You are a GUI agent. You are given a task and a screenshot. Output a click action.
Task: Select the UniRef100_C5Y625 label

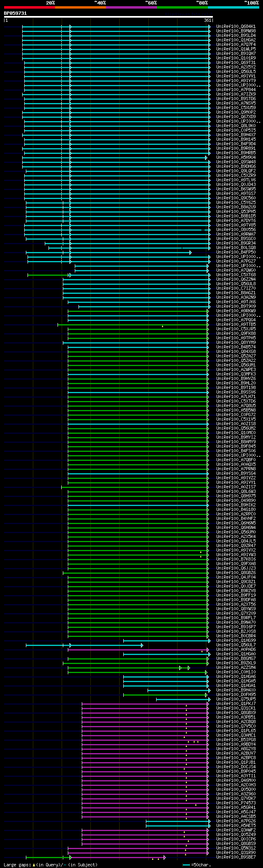click(x=236, y=202)
